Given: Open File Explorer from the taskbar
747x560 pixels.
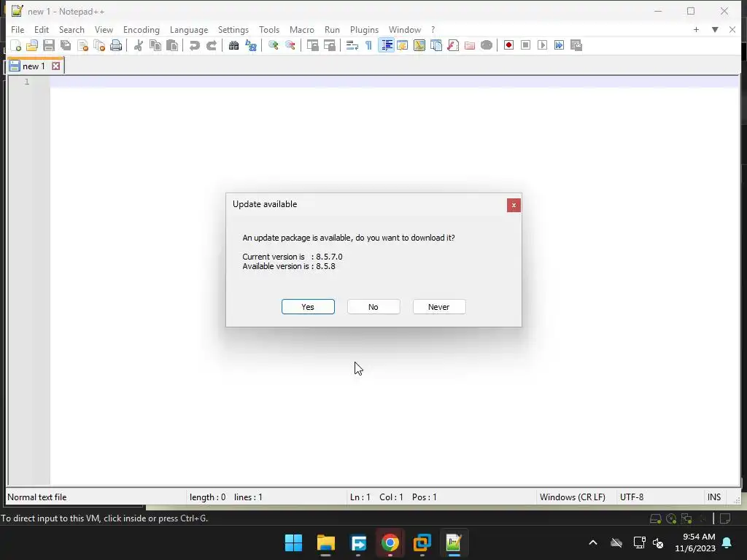Looking at the screenshot, I should click(326, 542).
